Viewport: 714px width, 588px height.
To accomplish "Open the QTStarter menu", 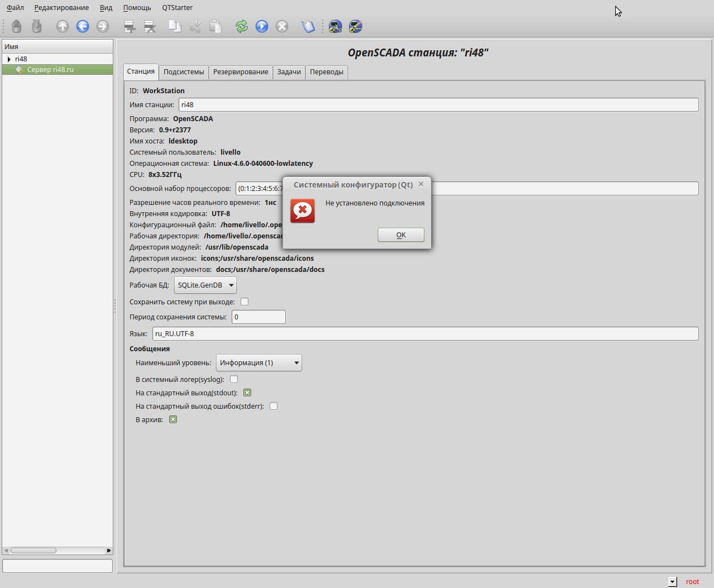I will click(x=177, y=8).
